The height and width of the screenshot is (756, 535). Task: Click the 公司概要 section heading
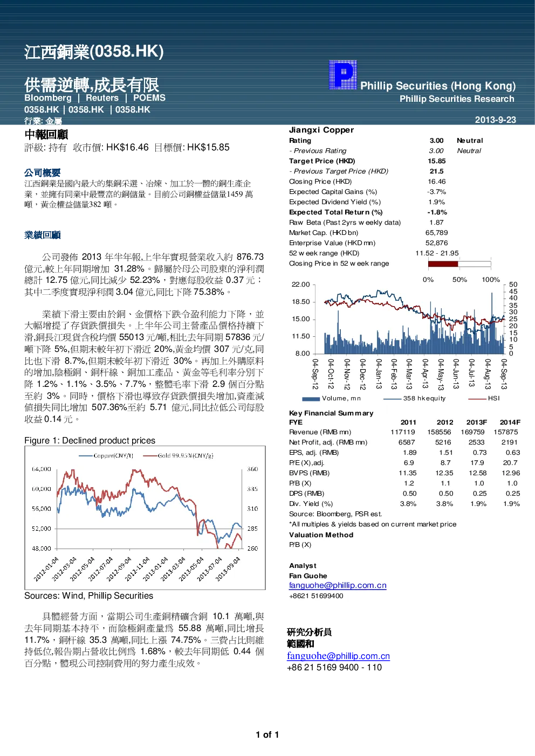tap(43, 172)
